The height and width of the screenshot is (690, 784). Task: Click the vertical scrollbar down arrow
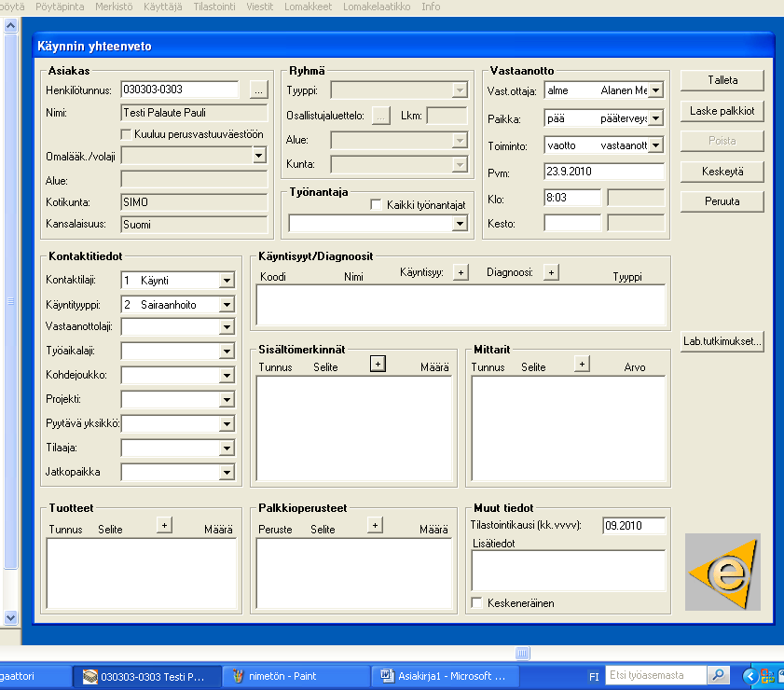[x=10, y=617]
